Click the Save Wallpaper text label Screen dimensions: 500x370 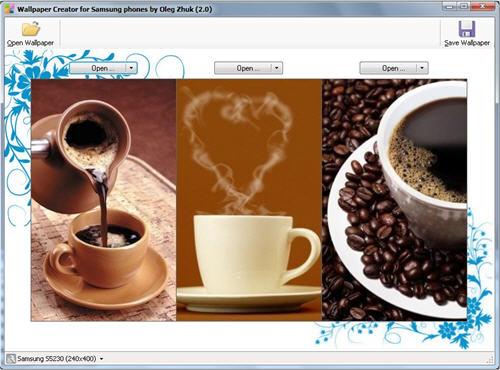[x=467, y=43]
